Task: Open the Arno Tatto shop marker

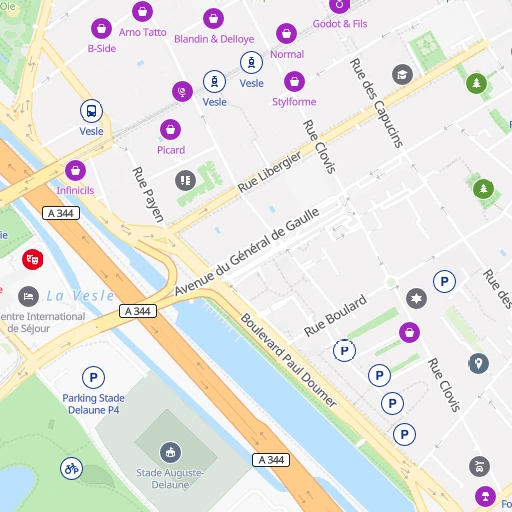Action: pyautogui.click(x=142, y=11)
